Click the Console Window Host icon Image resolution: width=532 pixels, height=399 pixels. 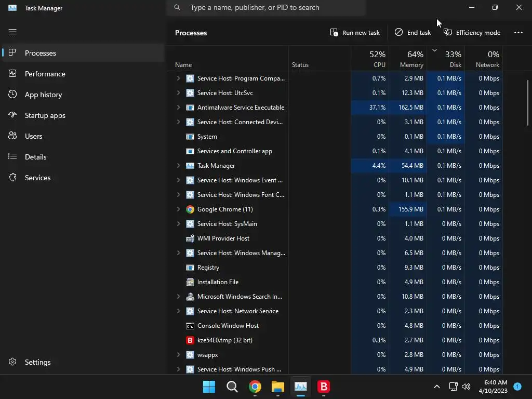(x=190, y=326)
